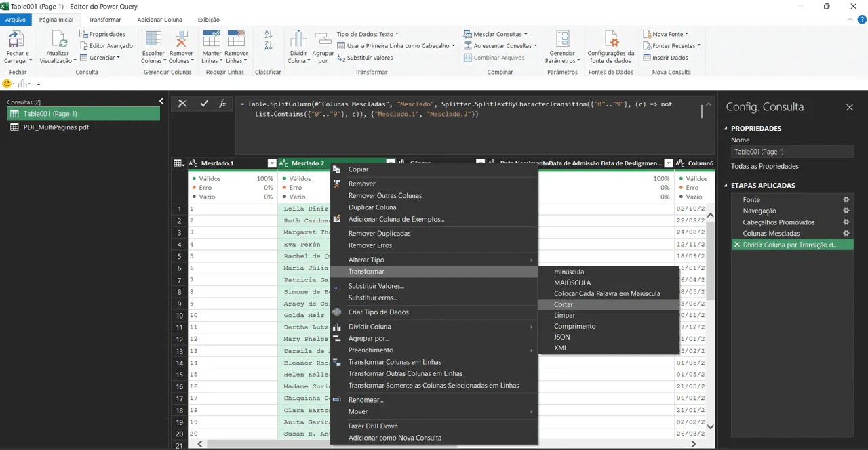This screenshot has height=450, width=868.
Task: Click the Manter Linhas icon
Action: pyautogui.click(x=212, y=39)
